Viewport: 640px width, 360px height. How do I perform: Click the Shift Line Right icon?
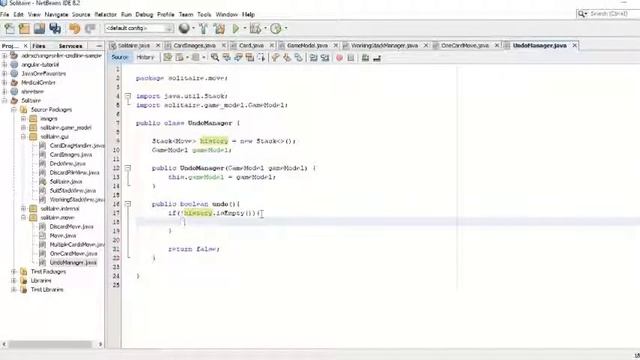click(325, 58)
